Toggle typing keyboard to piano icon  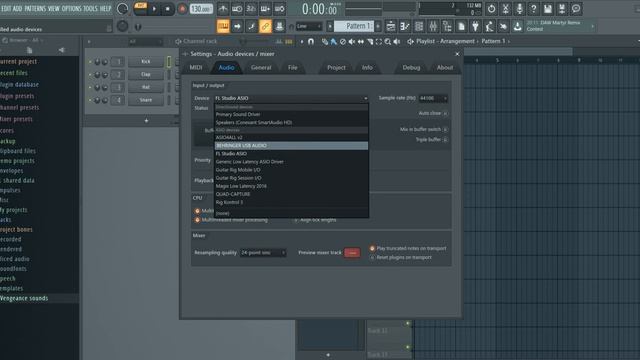click(223, 27)
